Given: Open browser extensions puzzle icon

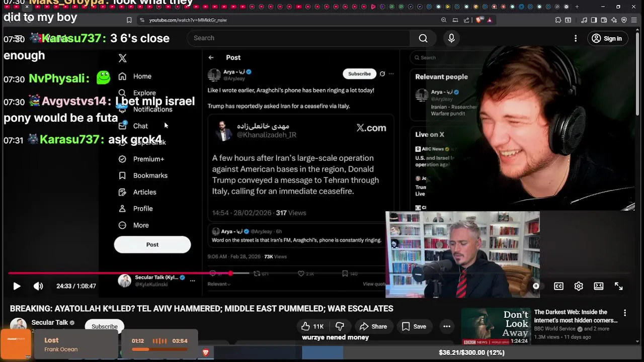Looking at the screenshot, I should tap(558, 20).
